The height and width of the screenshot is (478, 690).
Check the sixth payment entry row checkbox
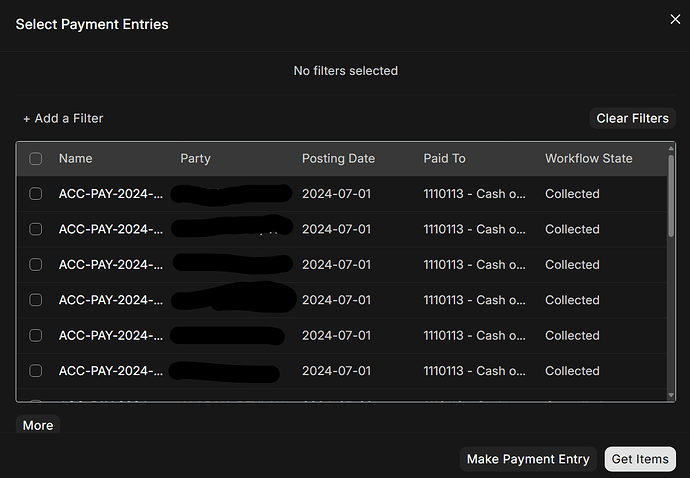click(36, 371)
